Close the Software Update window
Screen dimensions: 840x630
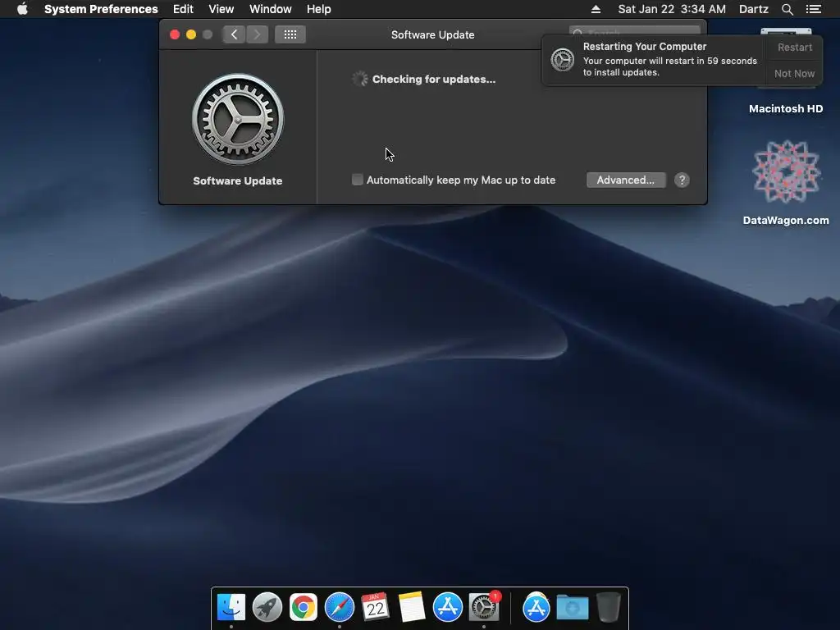click(x=175, y=34)
